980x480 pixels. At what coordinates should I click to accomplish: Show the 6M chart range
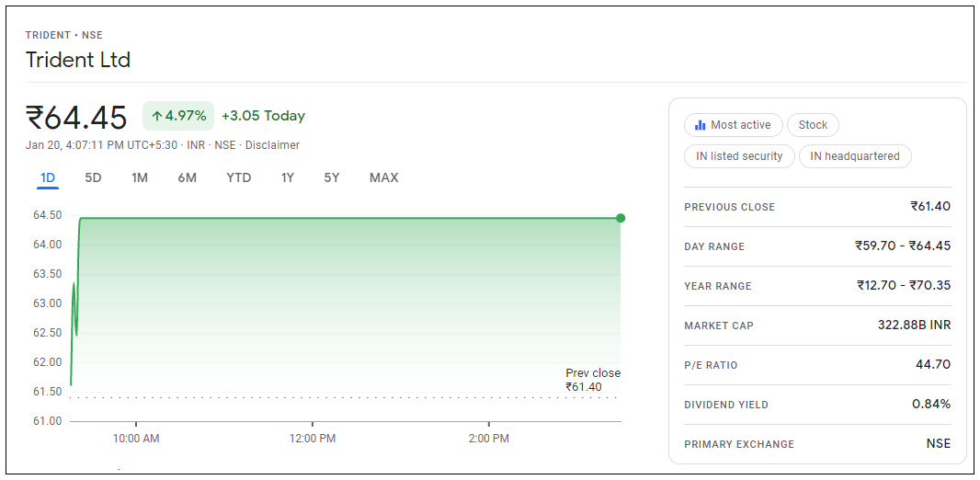187,177
